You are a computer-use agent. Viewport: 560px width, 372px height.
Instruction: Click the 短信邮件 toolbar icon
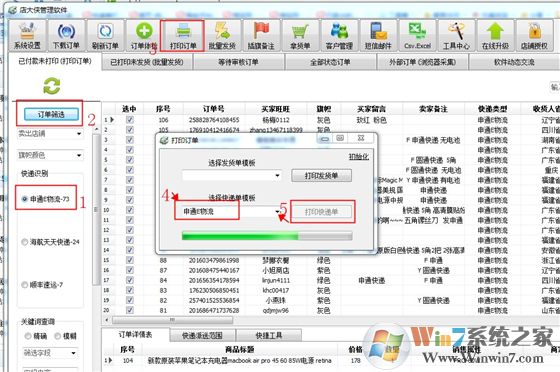tap(378, 35)
